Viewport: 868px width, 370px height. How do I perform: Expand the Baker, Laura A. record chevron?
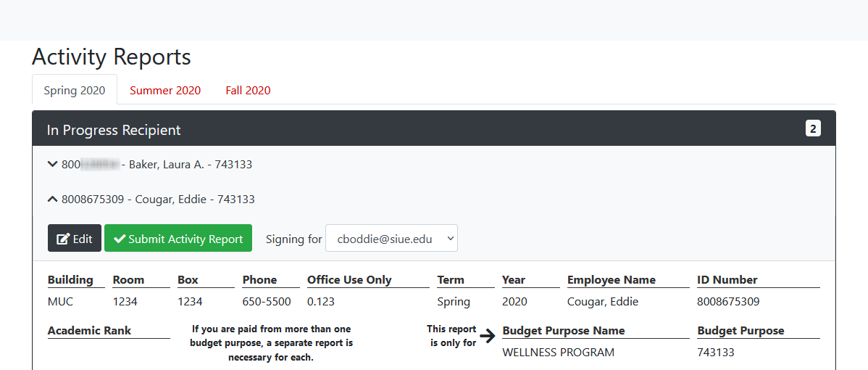pos(52,165)
